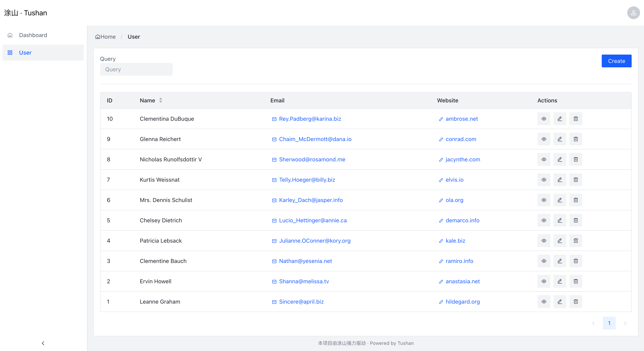Focus the Query search input field
The height and width of the screenshot is (351, 644).
coord(136,70)
